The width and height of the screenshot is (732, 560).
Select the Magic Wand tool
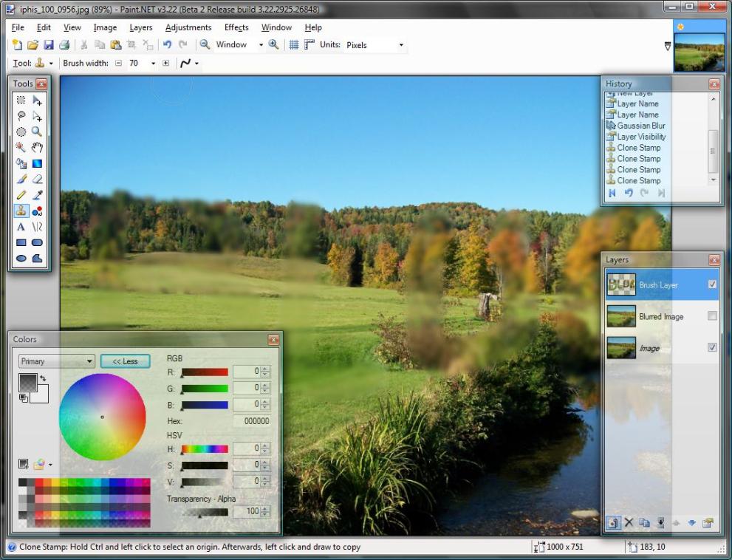point(21,148)
